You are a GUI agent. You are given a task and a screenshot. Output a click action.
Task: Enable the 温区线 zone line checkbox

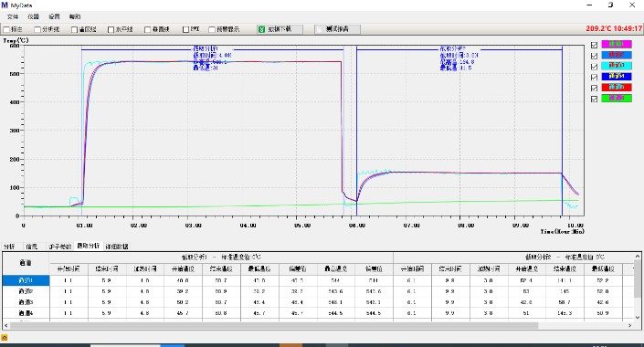click(x=74, y=29)
